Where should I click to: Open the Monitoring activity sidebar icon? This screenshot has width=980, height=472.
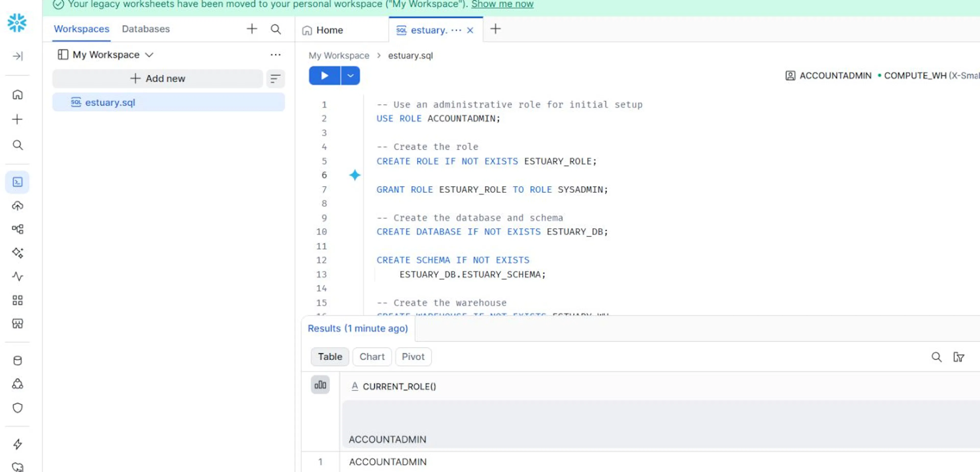[x=18, y=276]
